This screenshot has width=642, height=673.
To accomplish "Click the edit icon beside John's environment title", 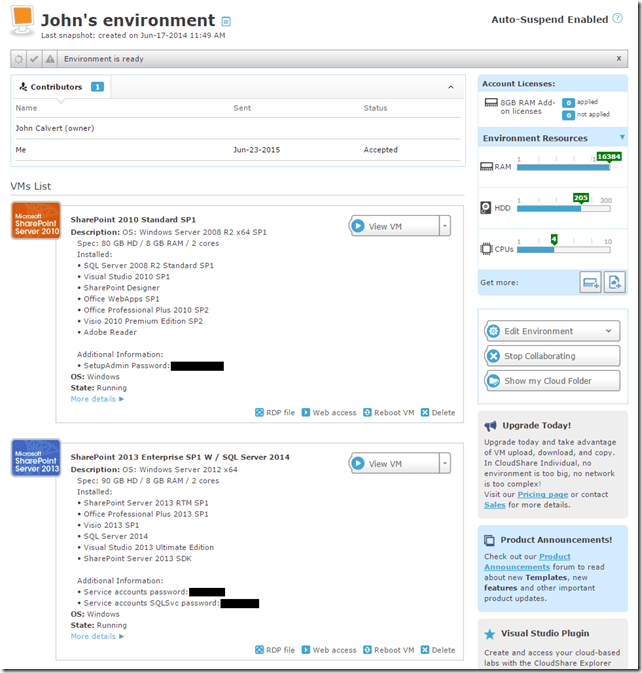I will (x=226, y=21).
